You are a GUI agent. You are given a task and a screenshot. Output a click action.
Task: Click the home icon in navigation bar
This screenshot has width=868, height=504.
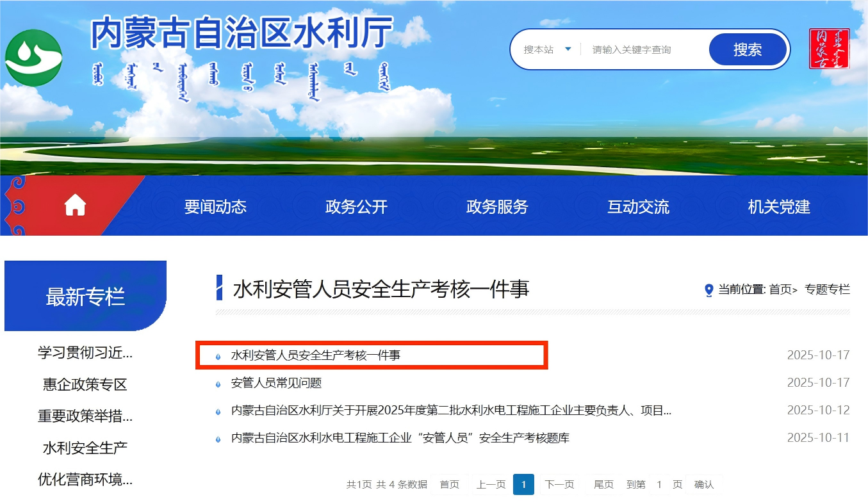coord(75,206)
